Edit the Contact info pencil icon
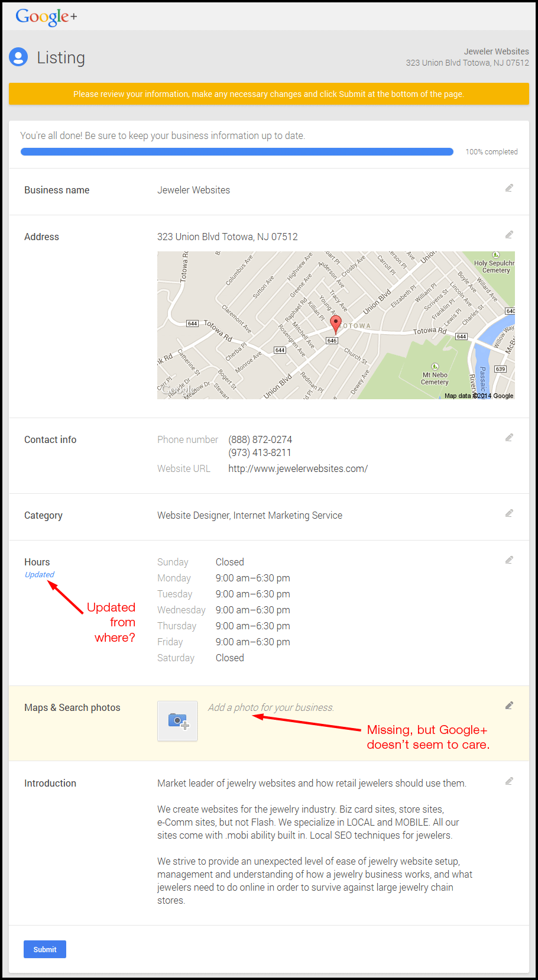 [x=509, y=438]
